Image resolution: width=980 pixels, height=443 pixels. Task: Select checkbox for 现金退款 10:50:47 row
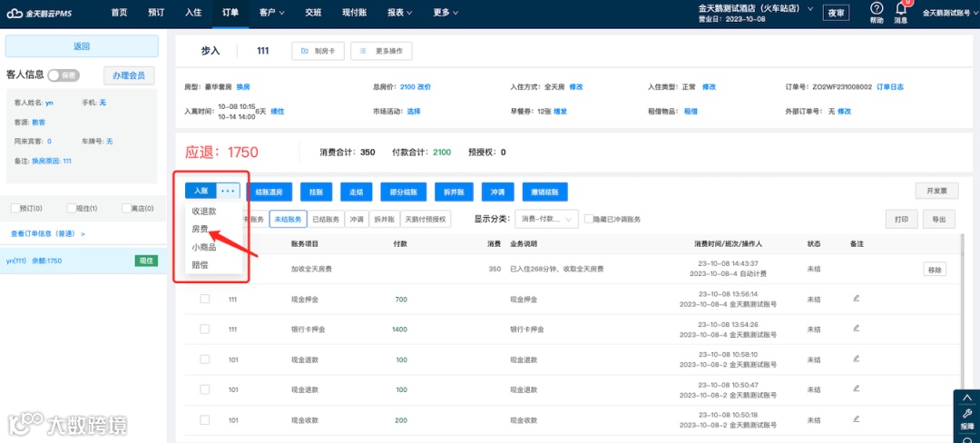[204, 389]
